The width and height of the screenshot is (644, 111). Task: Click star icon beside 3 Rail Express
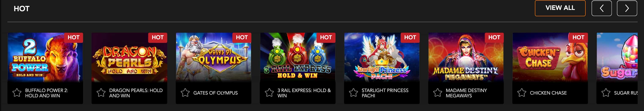click(x=269, y=93)
